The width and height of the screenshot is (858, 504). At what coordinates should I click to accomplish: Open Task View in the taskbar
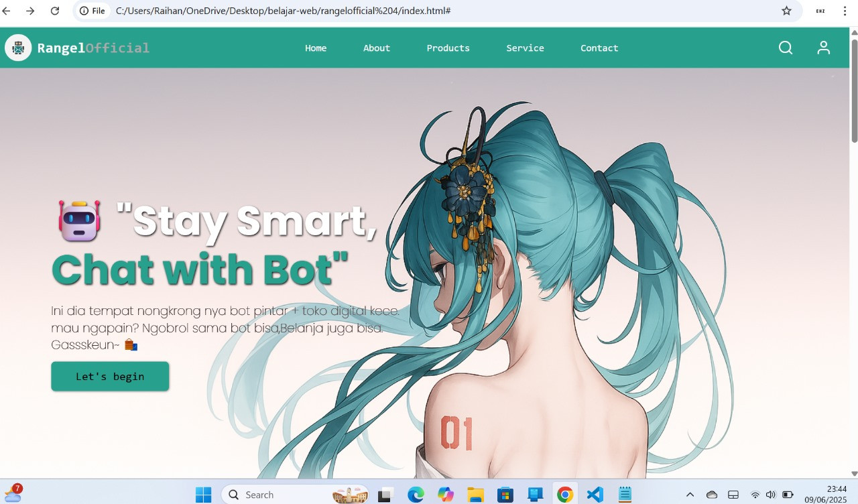pos(385,495)
